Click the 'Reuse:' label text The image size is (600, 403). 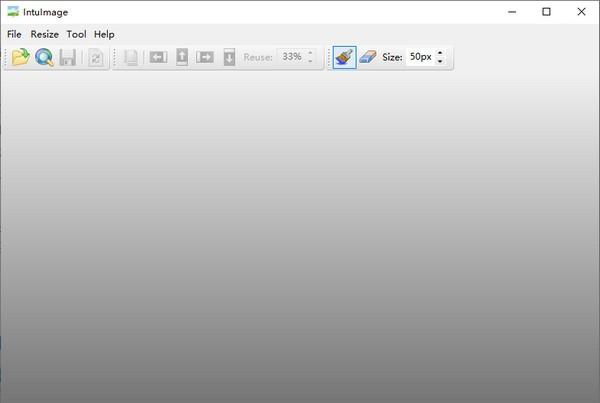click(258, 57)
